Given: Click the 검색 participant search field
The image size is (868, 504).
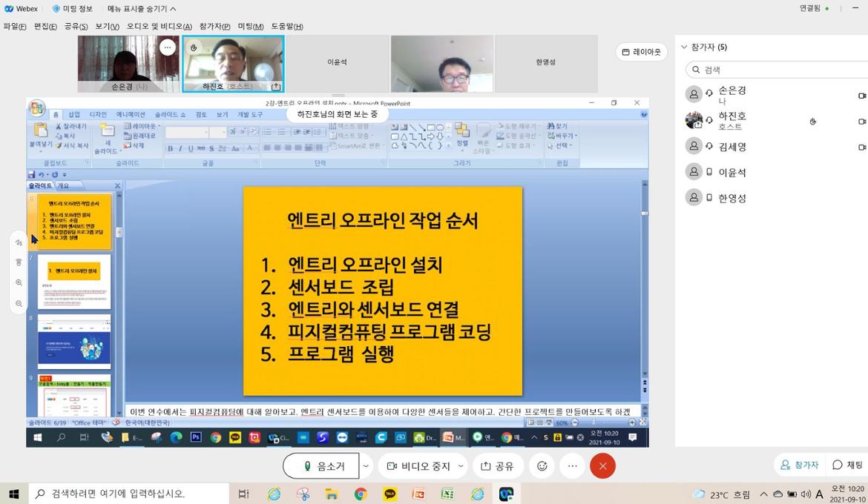Looking at the screenshot, I should coord(776,70).
